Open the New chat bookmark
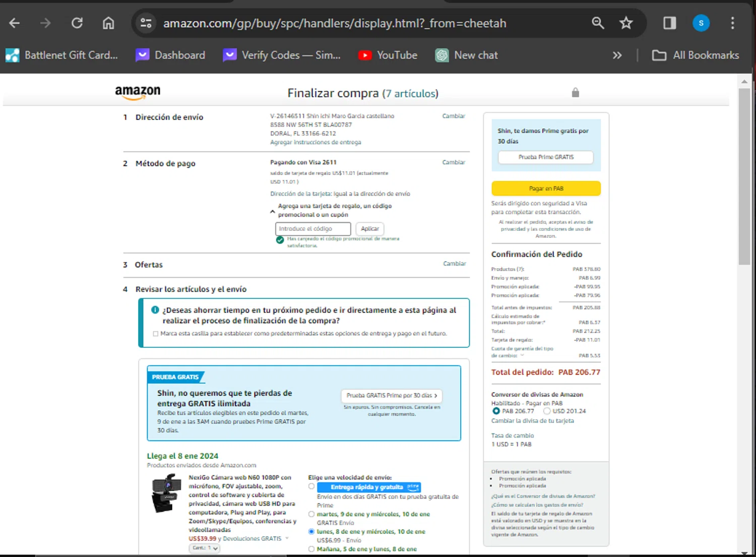The image size is (756, 557). (x=467, y=55)
